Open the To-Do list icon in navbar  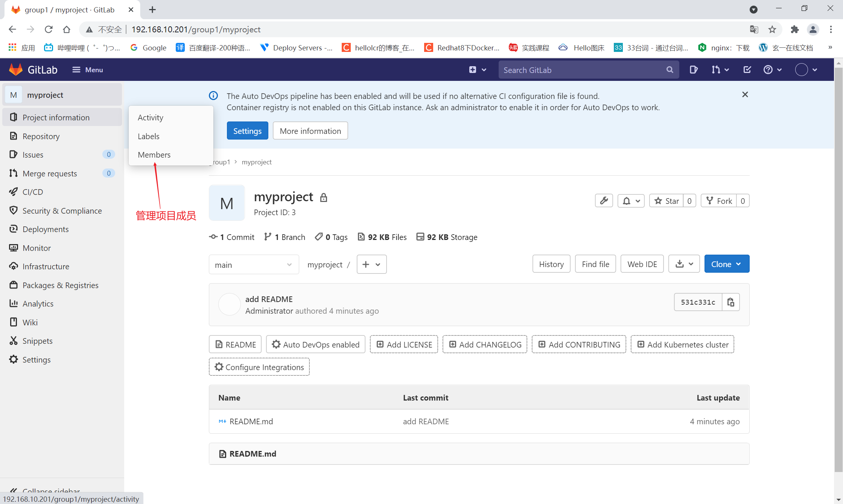pyautogui.click(x=747, y=70)
